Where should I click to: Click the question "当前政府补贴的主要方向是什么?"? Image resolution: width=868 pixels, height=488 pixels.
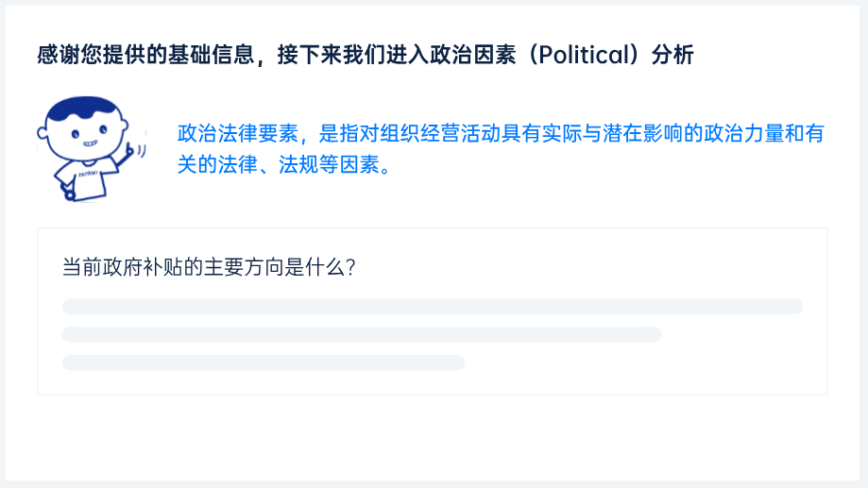tap(208, 267)
